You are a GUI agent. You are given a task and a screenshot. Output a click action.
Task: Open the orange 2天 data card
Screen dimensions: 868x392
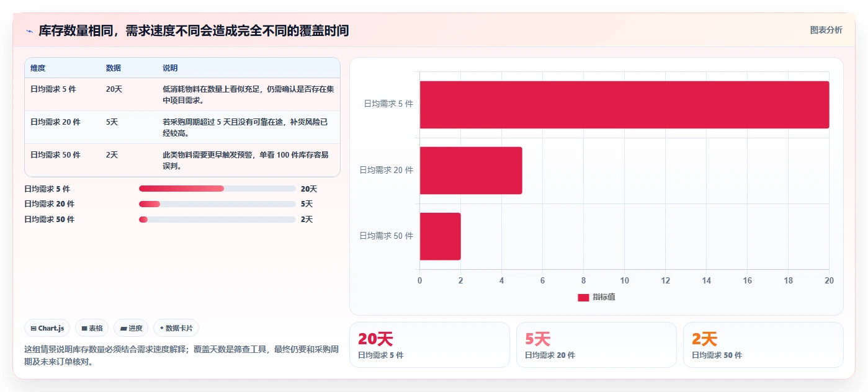[763, 345]
